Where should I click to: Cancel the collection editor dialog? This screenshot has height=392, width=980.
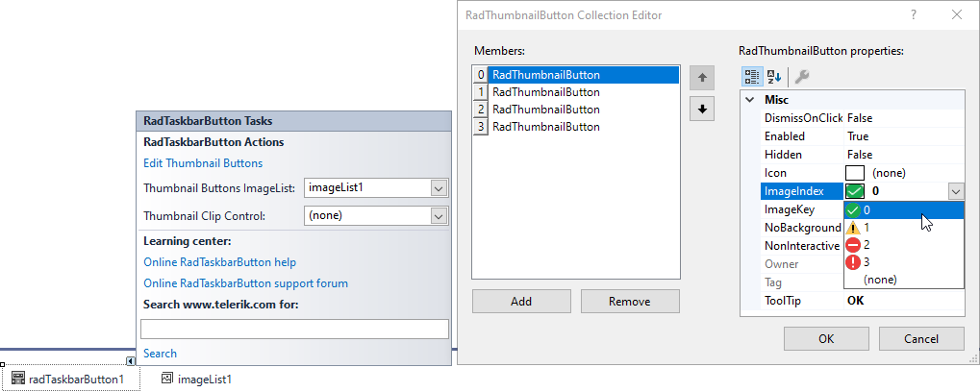[921, 339]
